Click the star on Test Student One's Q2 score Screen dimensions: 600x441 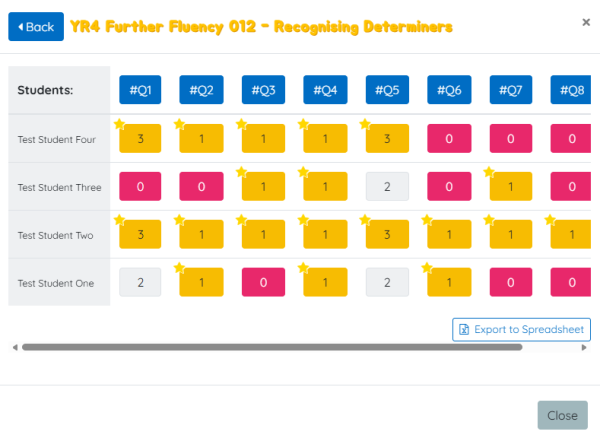[x=182, y=269]
